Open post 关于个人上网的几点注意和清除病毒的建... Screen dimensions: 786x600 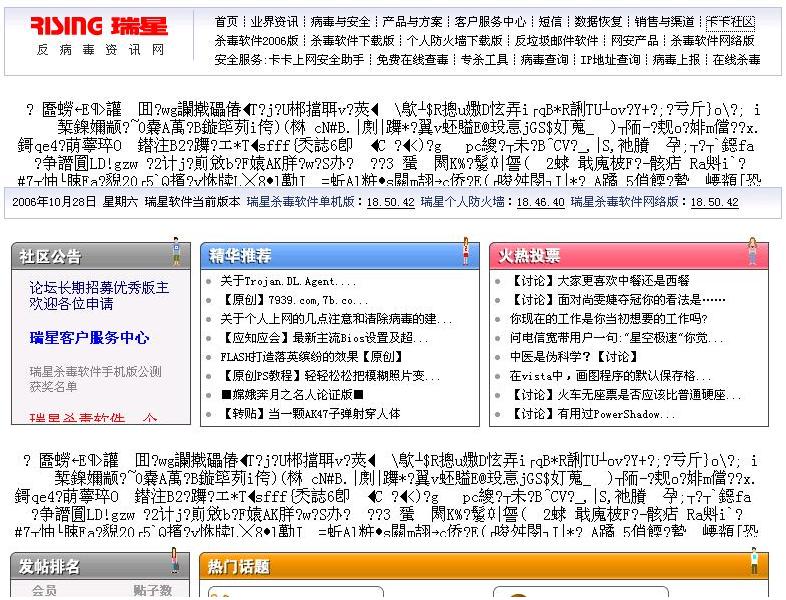point(336,319)
